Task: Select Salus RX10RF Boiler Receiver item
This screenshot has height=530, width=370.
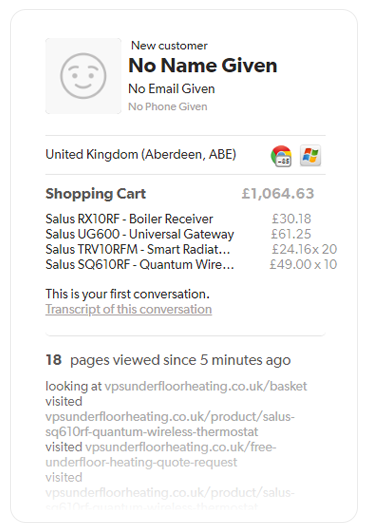Action: click(129, 219)
